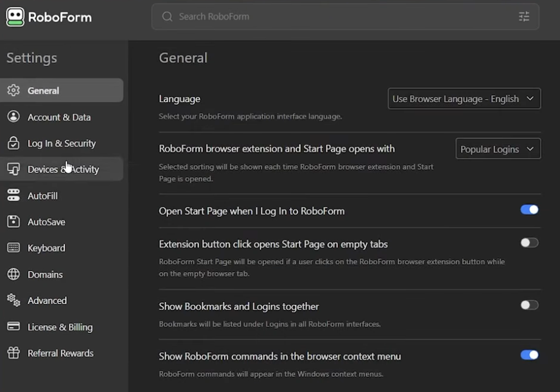Click the AutoSave disk icon
This screenshot has height=392, width=560.
pos(13,222)
